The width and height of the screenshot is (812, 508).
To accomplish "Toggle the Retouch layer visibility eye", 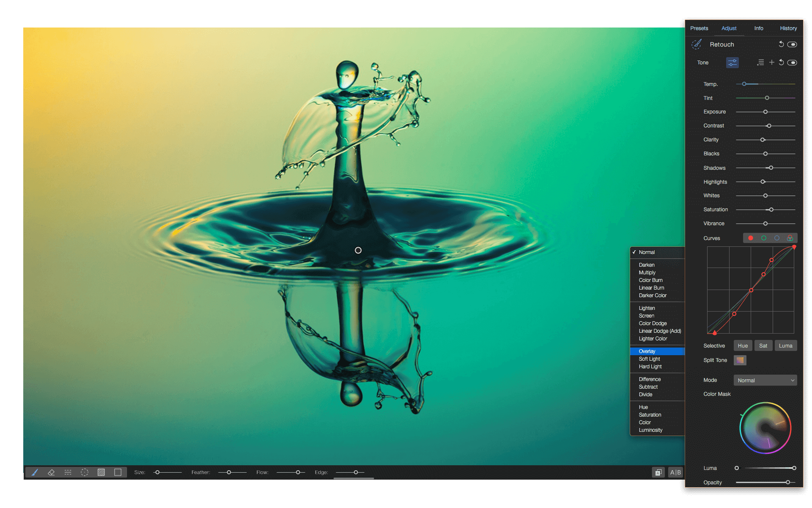I will [792, 44].
